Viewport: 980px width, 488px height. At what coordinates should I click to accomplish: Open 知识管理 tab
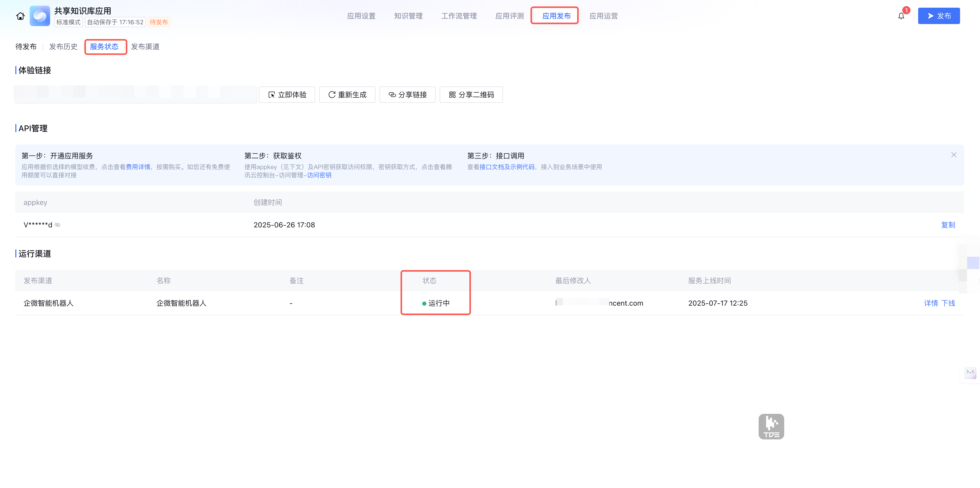(408, 16)
